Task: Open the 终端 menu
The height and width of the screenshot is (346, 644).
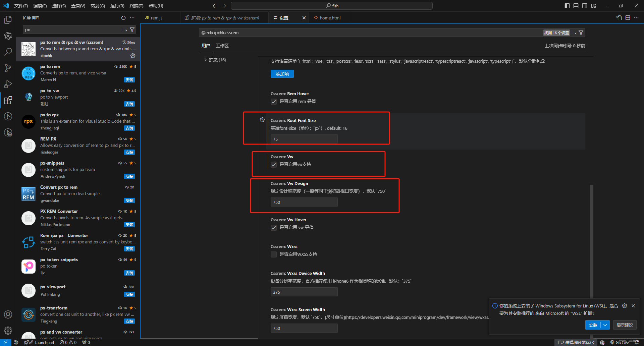Action: (x=136, y=6)
